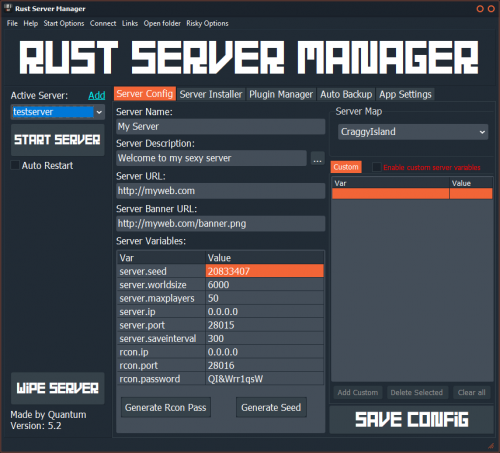Select the server.seed value 20833407
The width and height of the screenshot is (500, 453).
(265, 271)
